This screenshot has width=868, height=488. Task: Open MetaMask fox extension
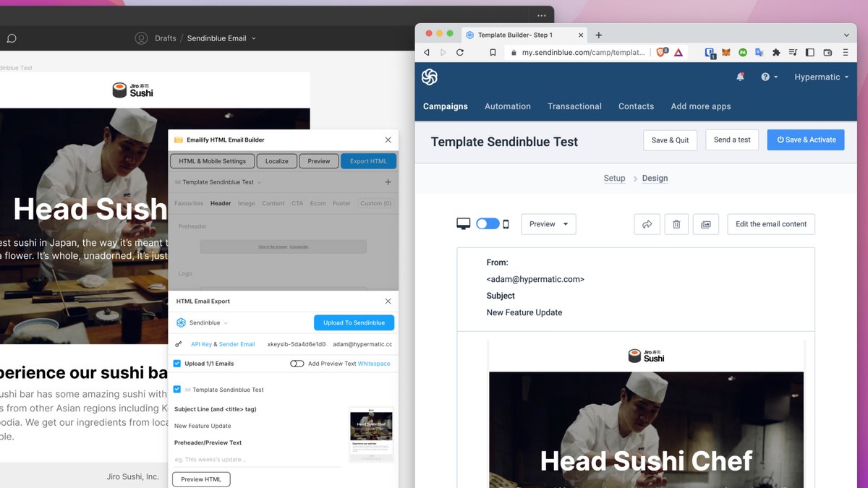point(726,53)
